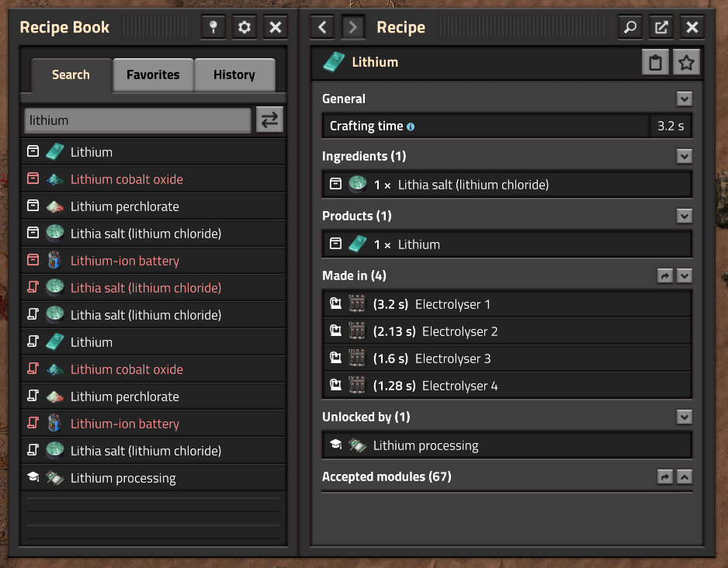Viewport: 728px width, 568px height.
Task: Star Lithium as a favorite recipe
Action: tap(686, 62)
